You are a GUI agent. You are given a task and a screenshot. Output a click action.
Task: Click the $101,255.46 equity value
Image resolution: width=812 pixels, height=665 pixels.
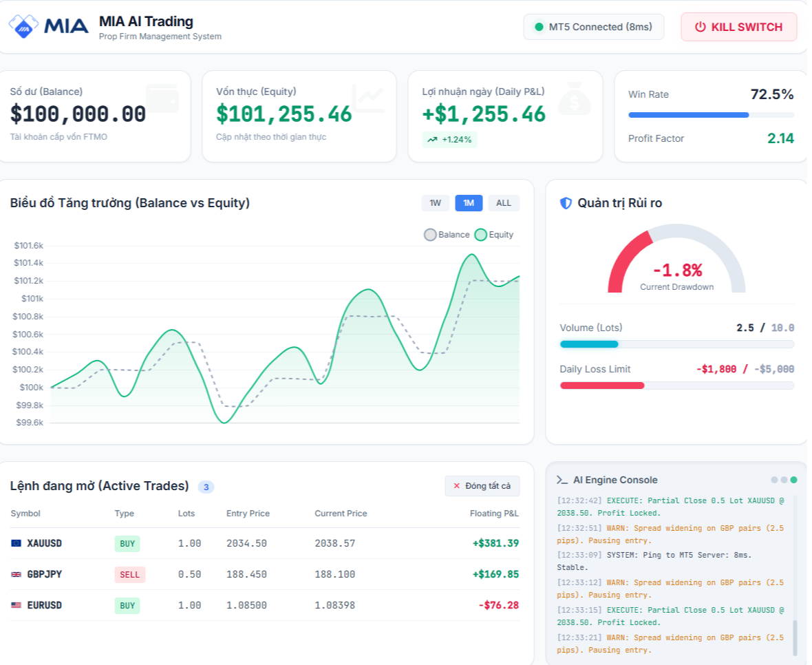point(284,114)
